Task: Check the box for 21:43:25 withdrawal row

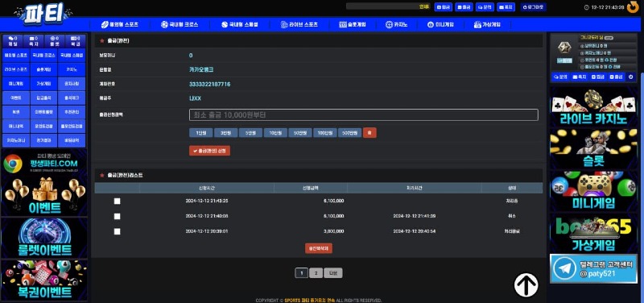Action: point(117,201)
